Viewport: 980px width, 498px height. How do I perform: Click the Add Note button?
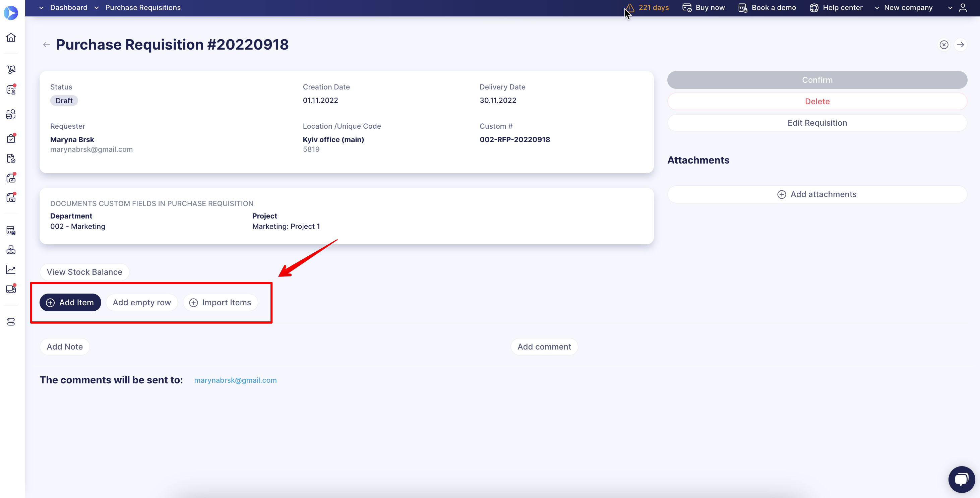(65, 347)
